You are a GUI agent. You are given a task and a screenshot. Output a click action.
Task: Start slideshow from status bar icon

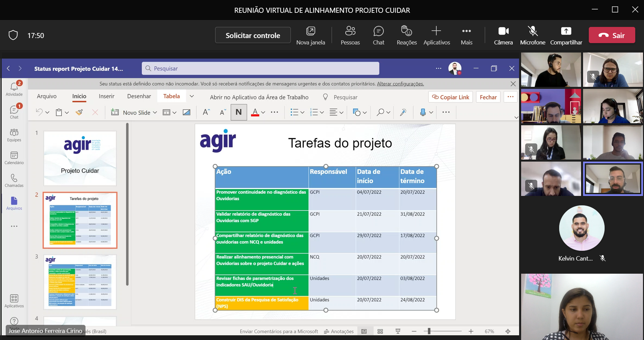398,331
